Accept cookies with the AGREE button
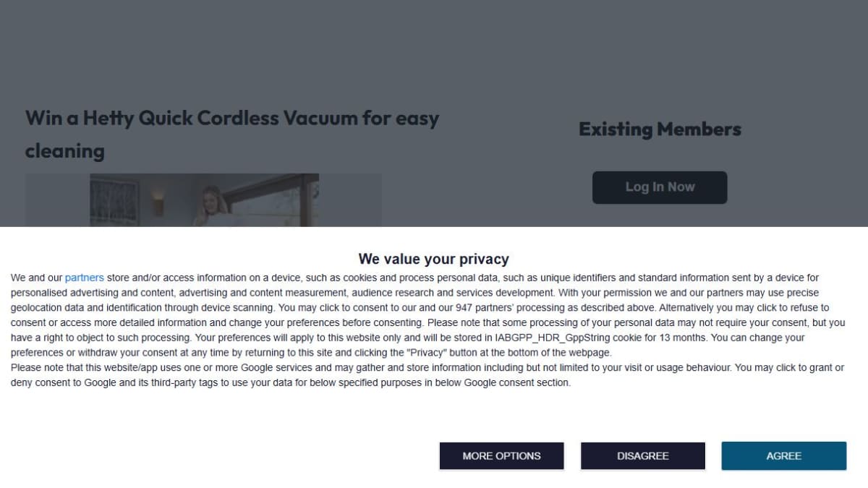 click(783, 456)
